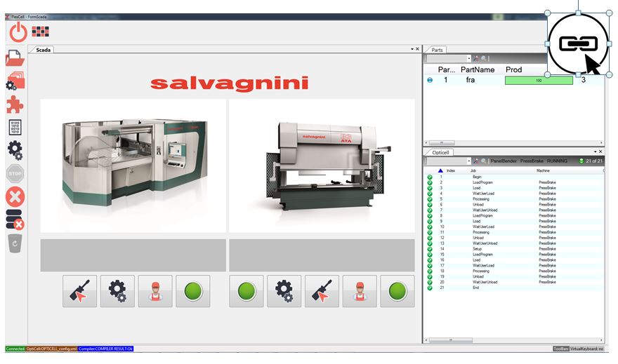Click magnifier search icon in Opticell toolbar

[x=484, y=161]
